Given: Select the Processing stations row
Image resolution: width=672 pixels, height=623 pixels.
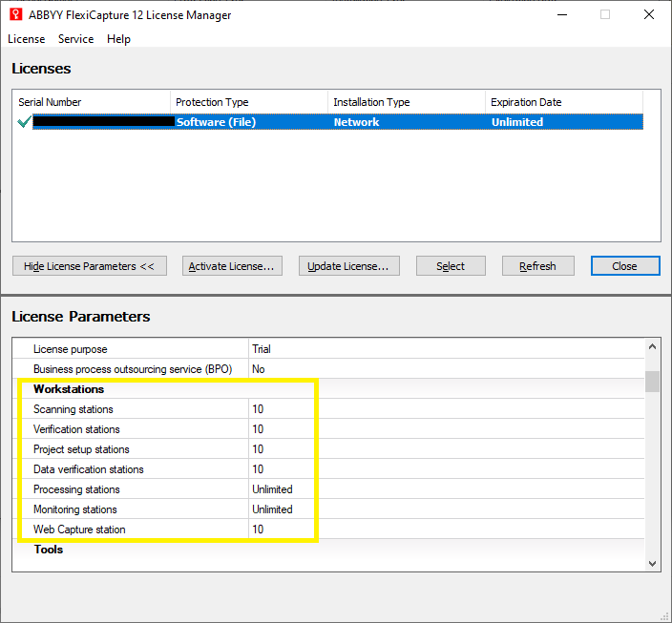Looking at the screenshot, I should [328, 489].
